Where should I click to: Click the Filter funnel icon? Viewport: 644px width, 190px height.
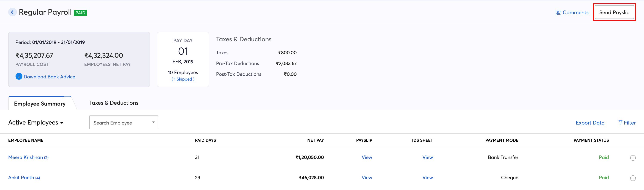click(620, 123)
